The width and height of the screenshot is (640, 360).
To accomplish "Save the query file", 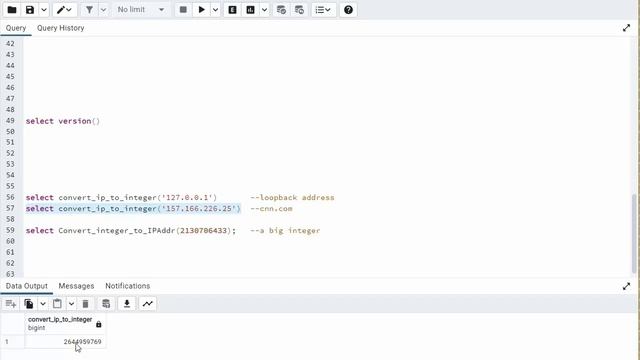I will 30,10.
